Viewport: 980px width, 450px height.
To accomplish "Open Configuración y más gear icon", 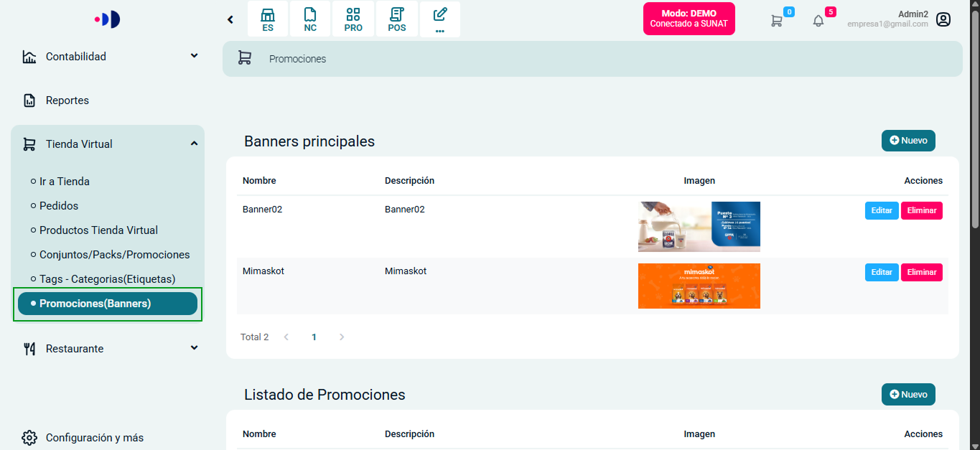I will click(x=29, y=437).
